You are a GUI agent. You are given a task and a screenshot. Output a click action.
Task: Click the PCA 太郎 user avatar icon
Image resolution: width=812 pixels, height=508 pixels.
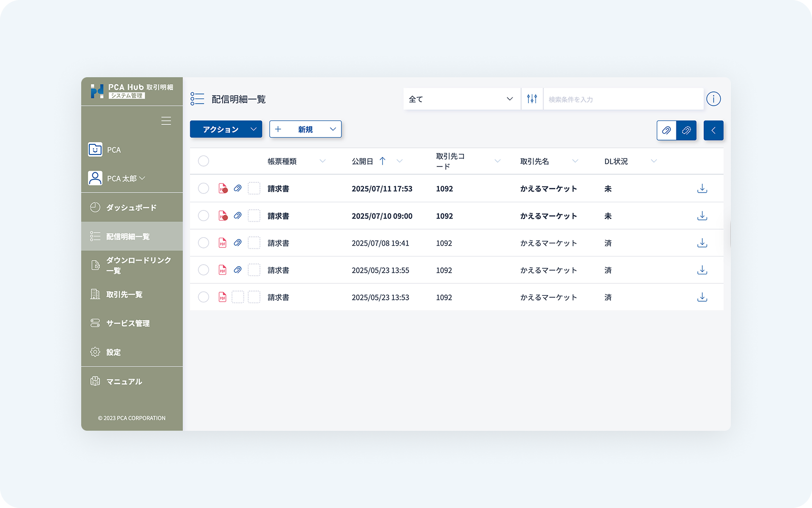[95, 178]
